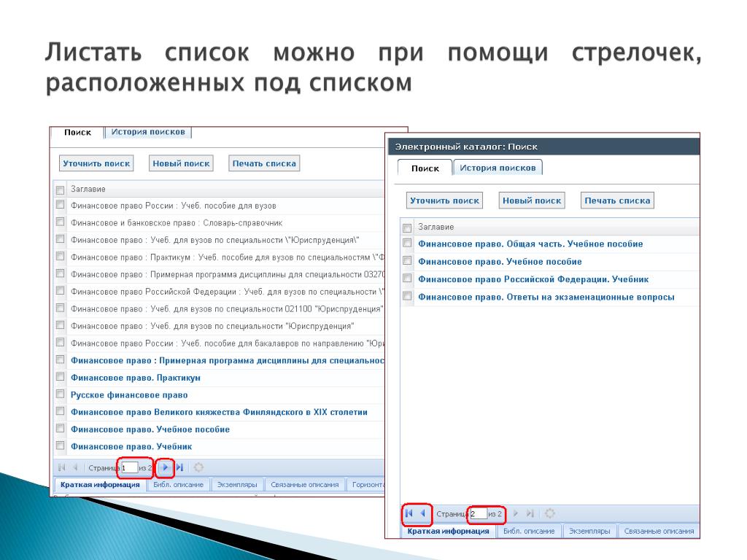Open Финансовое право. Практикум entry
The image size is (747, 560).
coord(135,378)
